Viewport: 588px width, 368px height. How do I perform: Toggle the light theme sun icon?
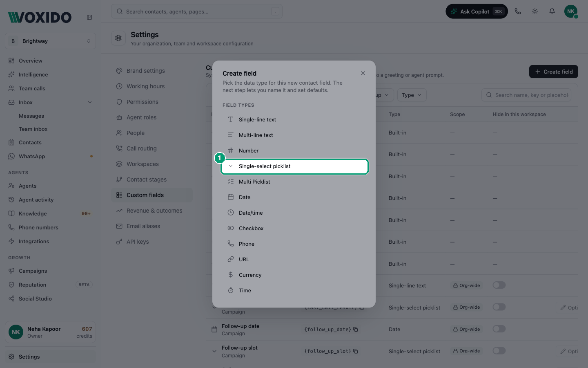[x=535, y=11]
